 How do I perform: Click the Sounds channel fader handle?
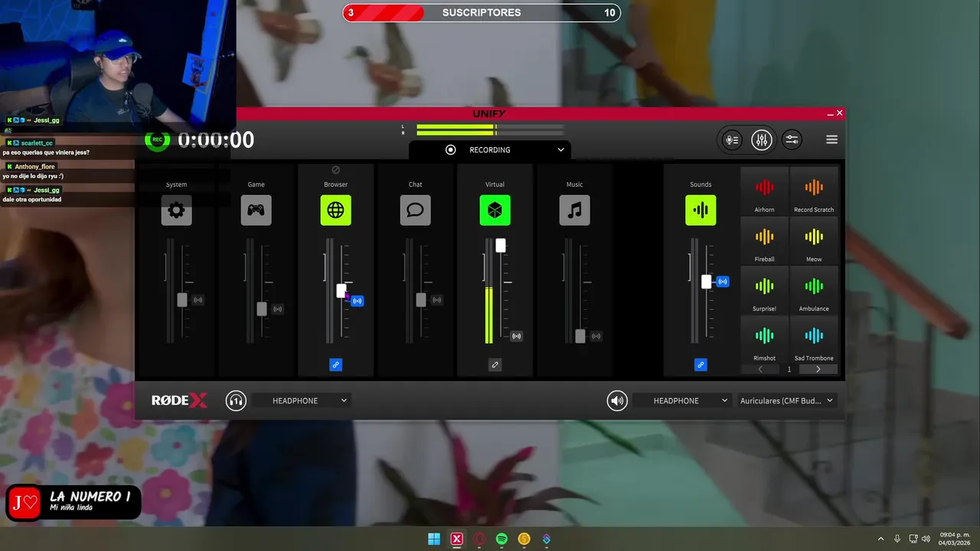click(707, 282)
